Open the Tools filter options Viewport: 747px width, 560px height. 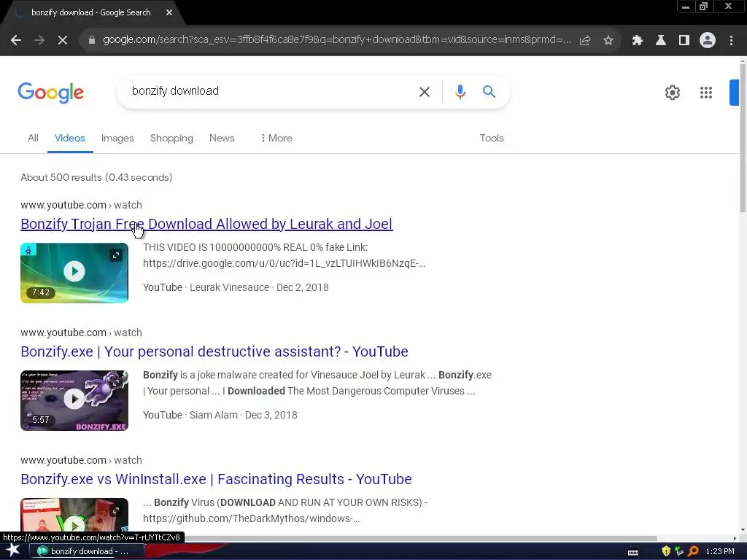(x=491, y=138)
